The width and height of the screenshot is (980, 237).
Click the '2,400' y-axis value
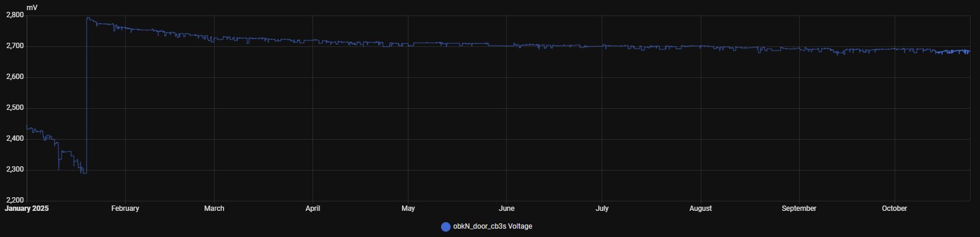pyautogui.click(x=15, y=138)
